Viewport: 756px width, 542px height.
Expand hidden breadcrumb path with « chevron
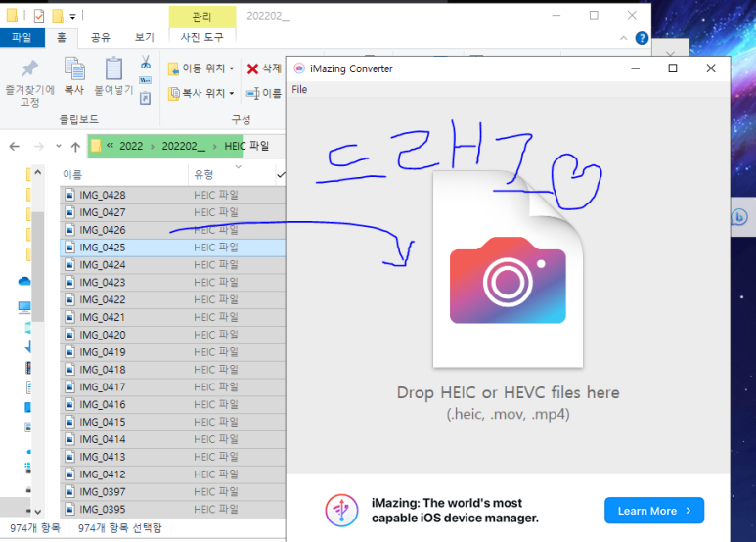(x=110, y=145)
